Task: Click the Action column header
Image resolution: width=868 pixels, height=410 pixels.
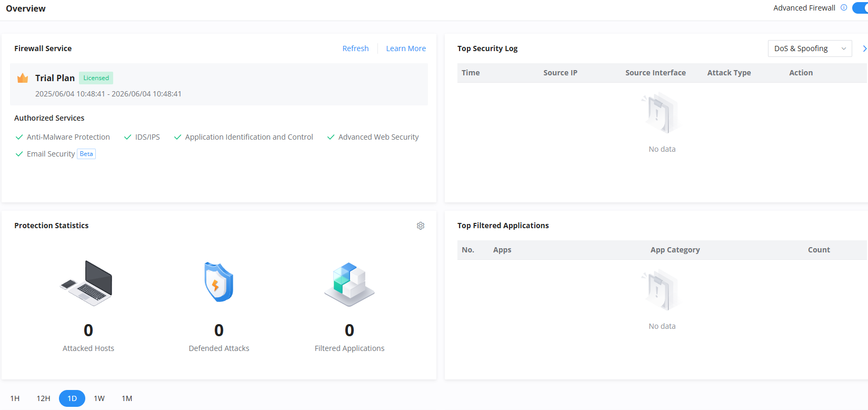Action: [x=801, y=73]
